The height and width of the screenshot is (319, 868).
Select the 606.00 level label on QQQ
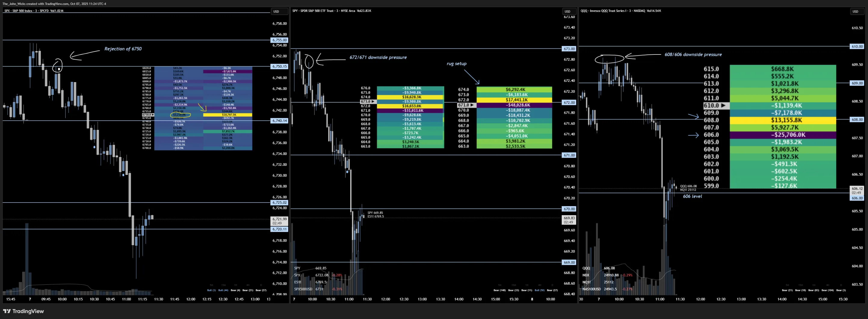point(857,198)
